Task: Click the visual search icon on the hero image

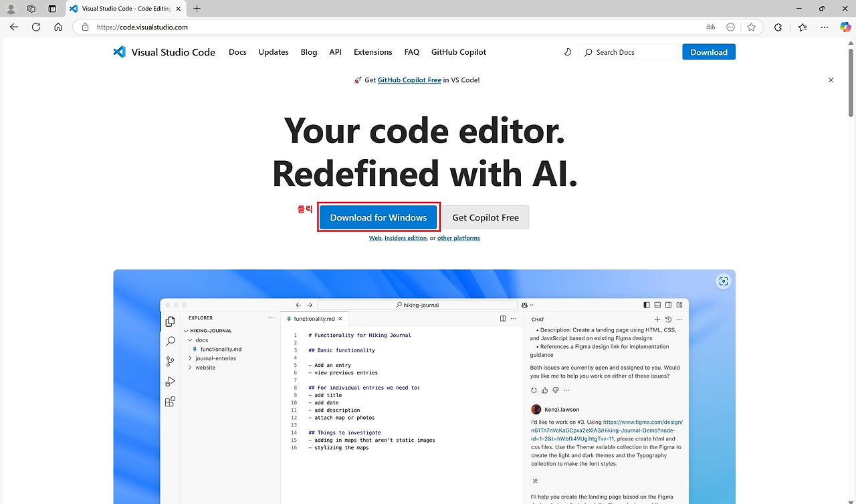Action: pos(724,281)
